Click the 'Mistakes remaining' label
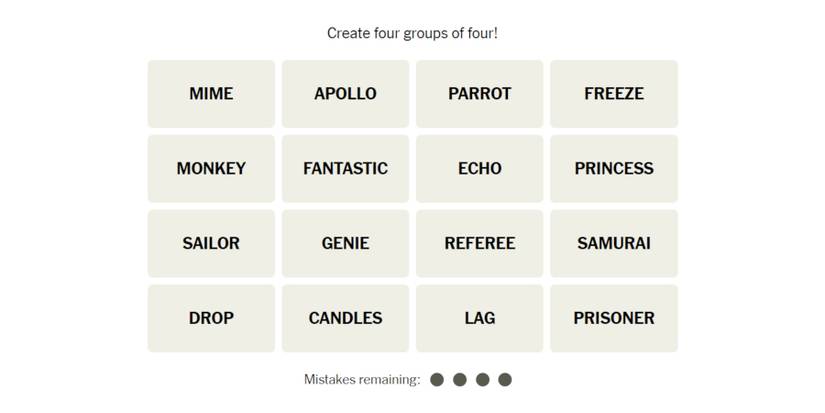 (362, 380)
